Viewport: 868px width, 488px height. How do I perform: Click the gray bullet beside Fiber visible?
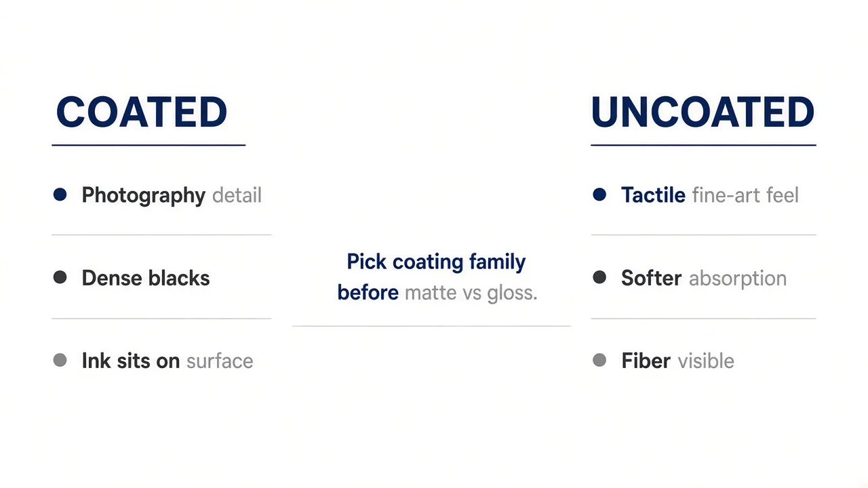pos(599,360)
